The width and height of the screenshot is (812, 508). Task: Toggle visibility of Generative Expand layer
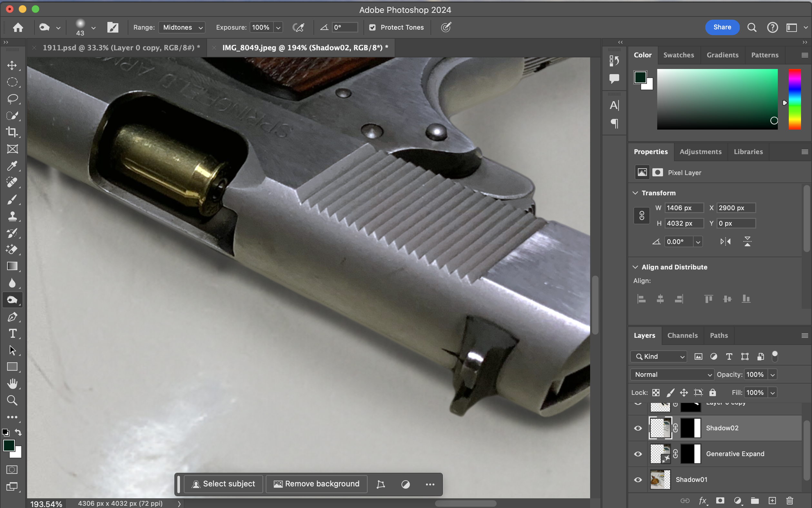638,454
